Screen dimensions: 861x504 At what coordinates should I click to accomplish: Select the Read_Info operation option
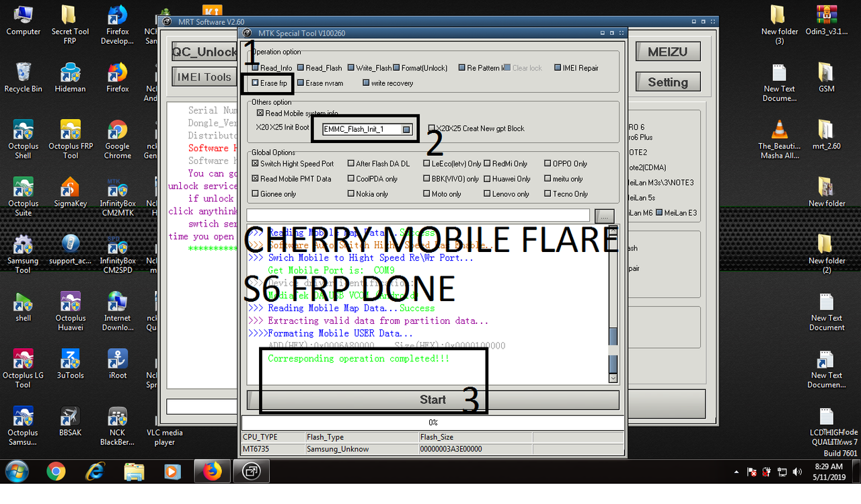coord(272,68)
